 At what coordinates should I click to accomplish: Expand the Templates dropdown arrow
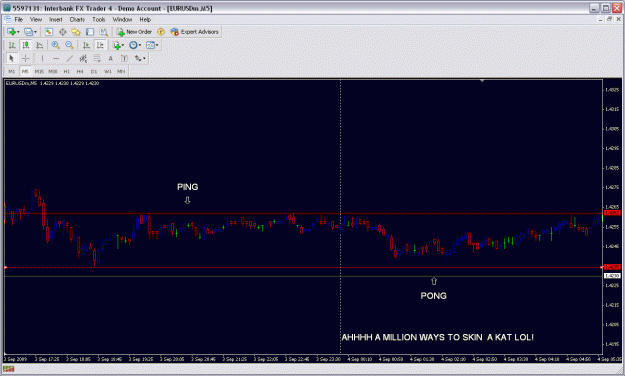pos(157,45)
